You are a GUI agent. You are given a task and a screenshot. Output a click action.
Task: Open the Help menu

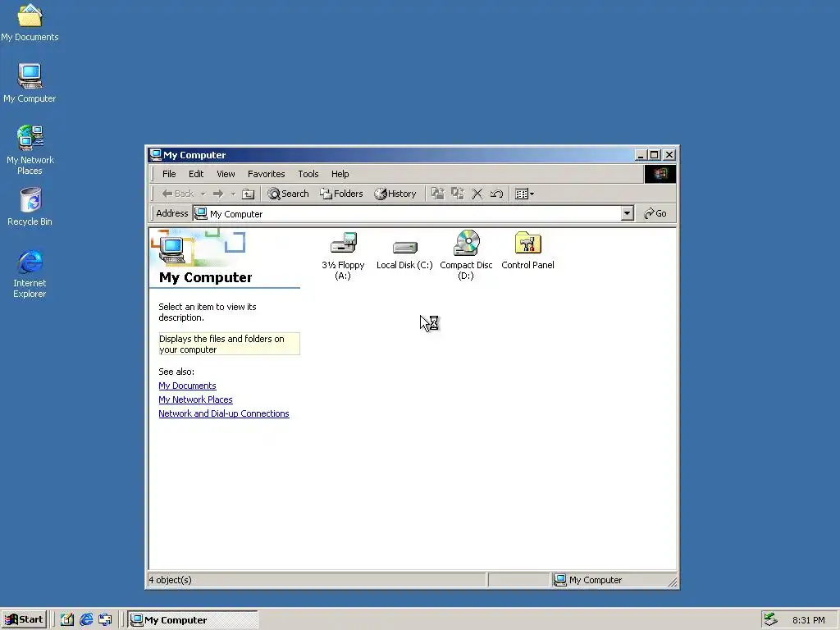340,174
